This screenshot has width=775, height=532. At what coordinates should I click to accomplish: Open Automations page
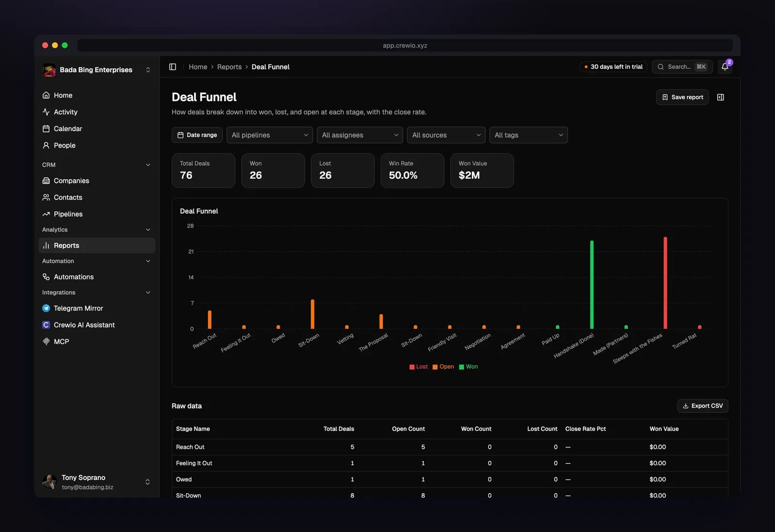(x=97, y=277)
